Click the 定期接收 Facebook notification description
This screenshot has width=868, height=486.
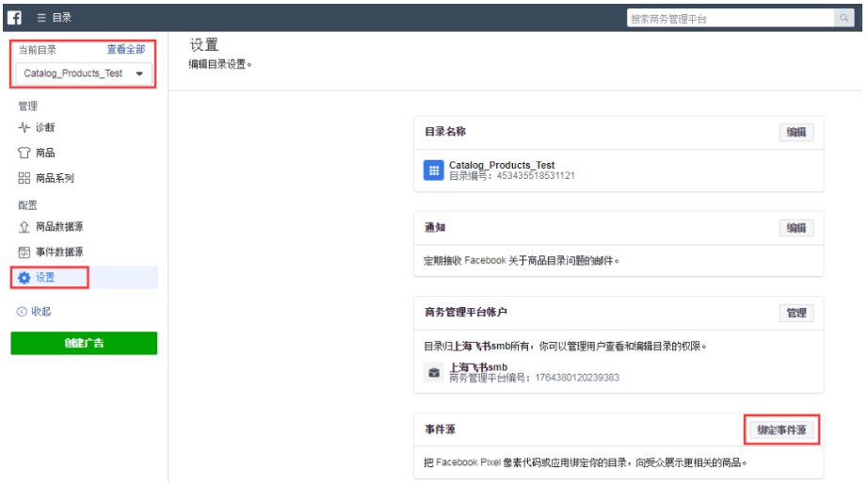pos(522,261)
